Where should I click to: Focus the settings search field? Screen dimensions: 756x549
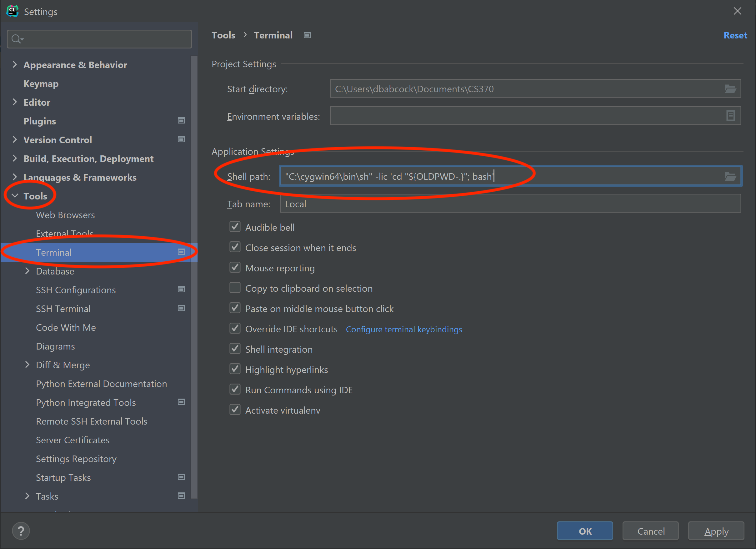pyautogui.click(x=99, y=39)
